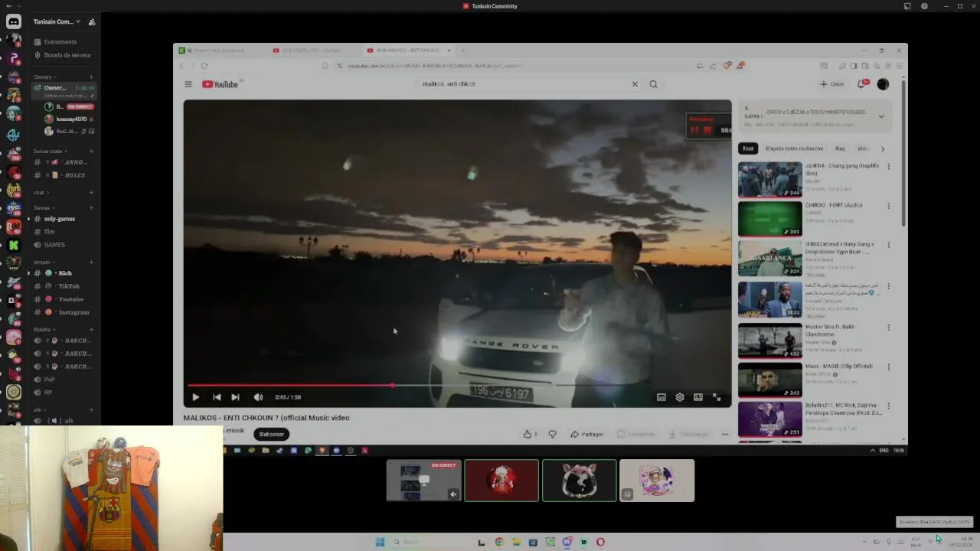The image size is (980, 551).
Task: Join the afk voice channel
Action: point(64,421)
